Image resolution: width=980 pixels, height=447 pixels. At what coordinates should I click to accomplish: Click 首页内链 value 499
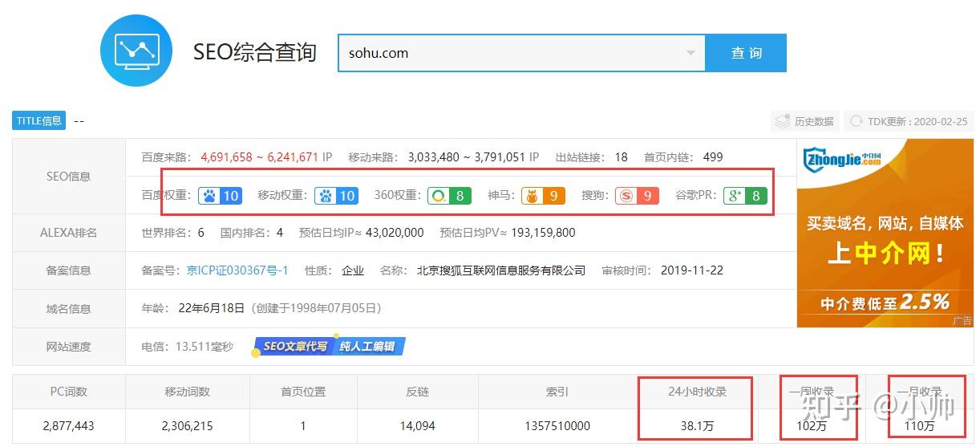(712, 157)
